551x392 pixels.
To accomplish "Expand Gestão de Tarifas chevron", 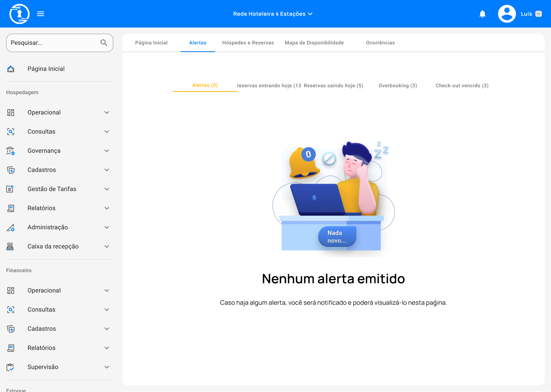I will 107,189.
